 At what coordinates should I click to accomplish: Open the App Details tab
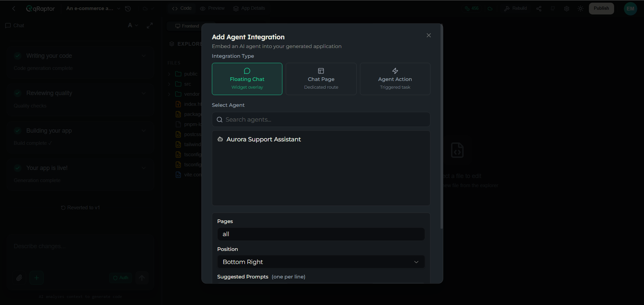[249, 8]
